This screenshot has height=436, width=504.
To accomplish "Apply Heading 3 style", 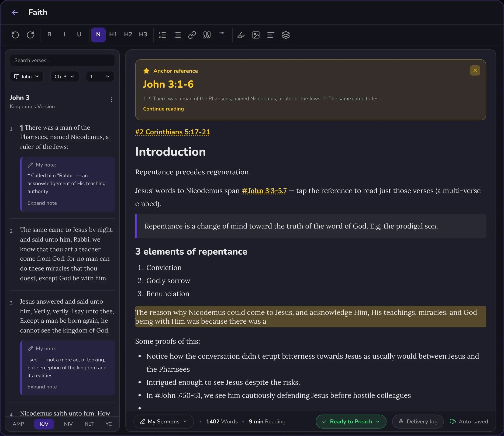I will 143,35.
